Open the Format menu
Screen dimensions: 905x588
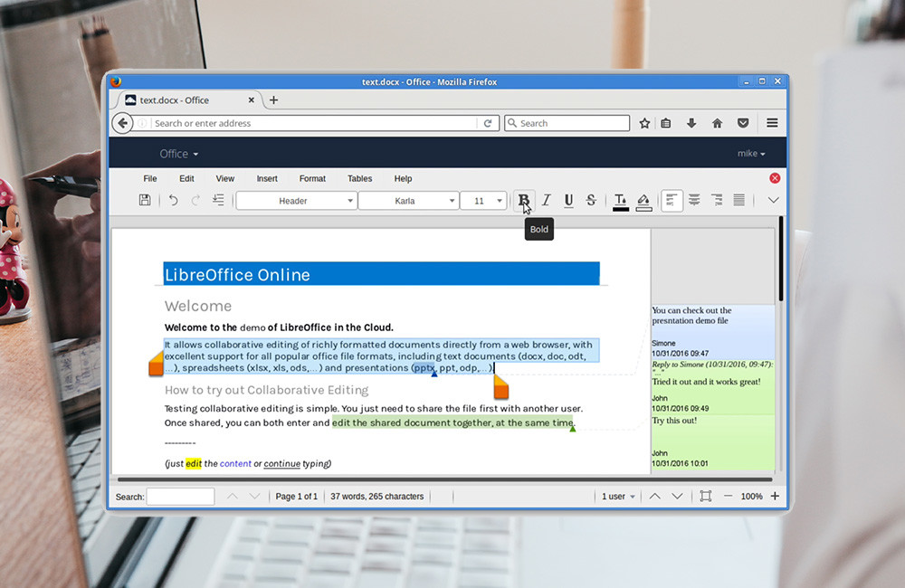coord(312,179)
